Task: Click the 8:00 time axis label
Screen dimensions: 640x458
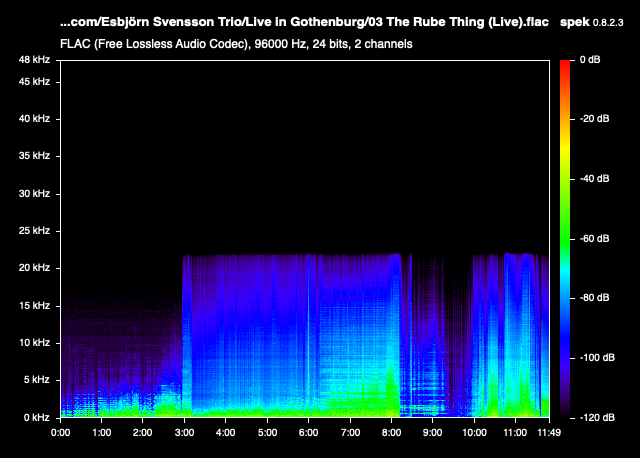Action: click(x=391, y=433)
